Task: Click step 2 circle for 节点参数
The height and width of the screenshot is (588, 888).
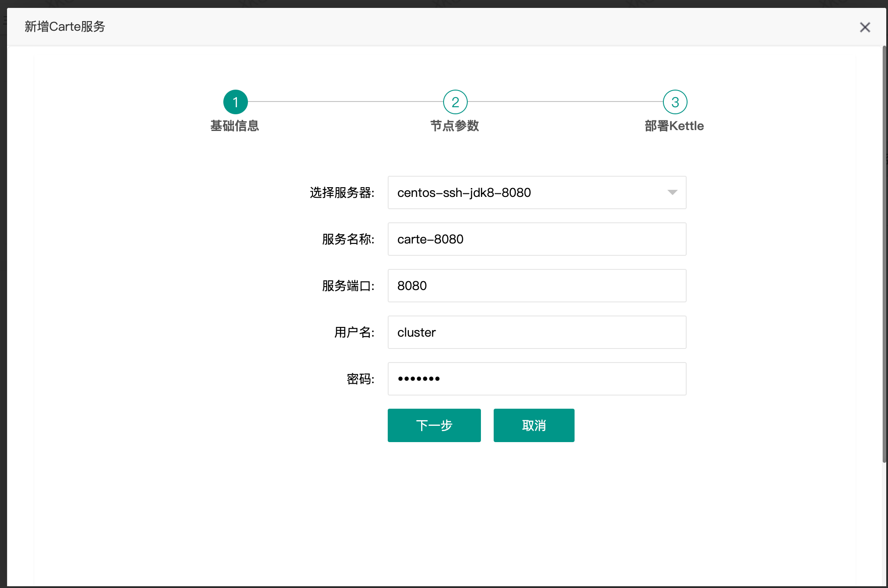Action: [x=455, y=102]
